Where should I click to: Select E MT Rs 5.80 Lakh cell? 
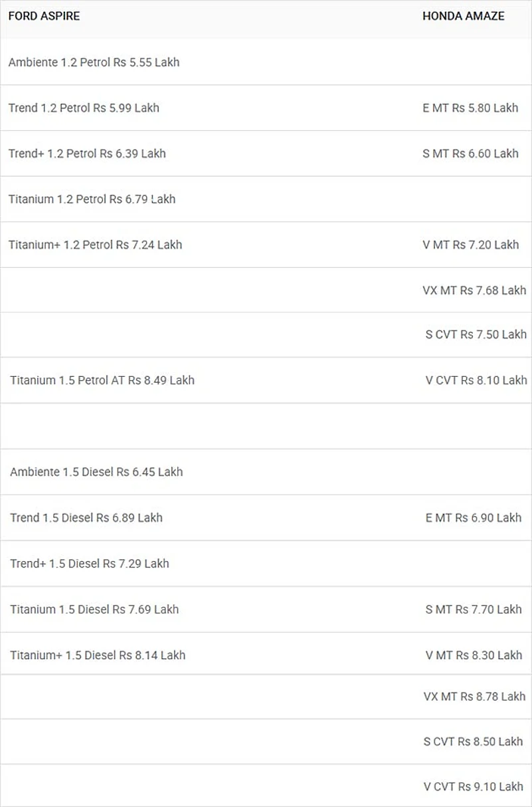470,108
